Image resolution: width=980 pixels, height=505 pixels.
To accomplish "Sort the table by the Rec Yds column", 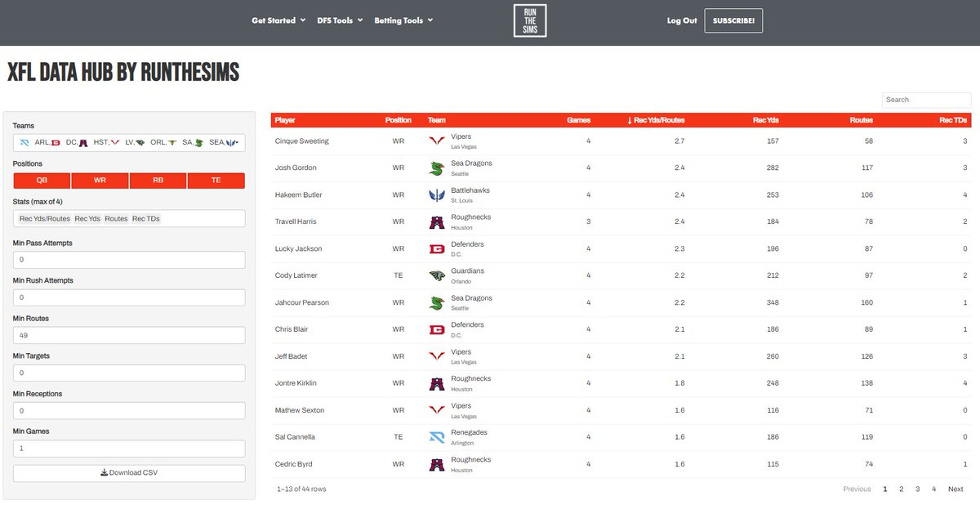I will [766, 119].
